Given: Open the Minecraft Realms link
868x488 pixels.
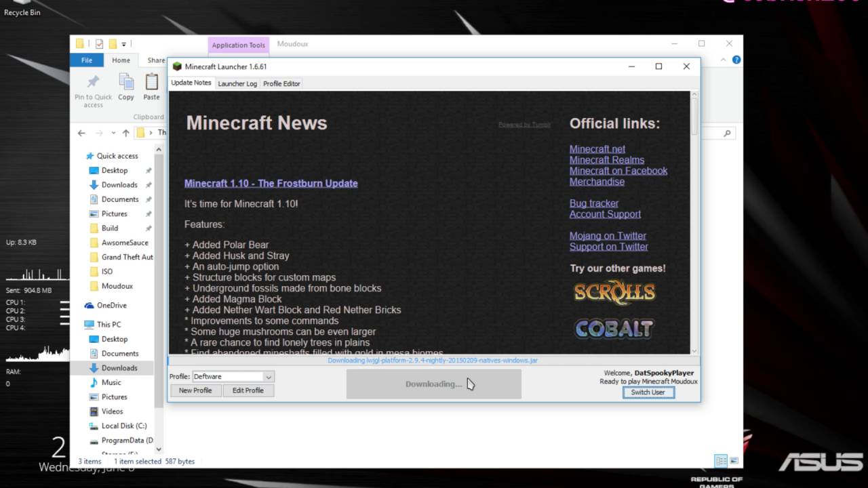Looking at the screenshot, I should pyautogui.click(x=607, y=160).
